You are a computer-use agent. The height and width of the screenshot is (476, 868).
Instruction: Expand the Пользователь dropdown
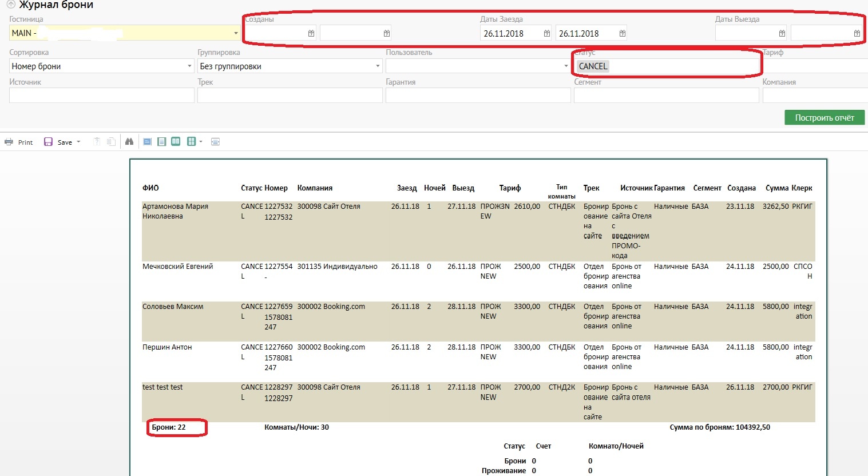(566, 66)
